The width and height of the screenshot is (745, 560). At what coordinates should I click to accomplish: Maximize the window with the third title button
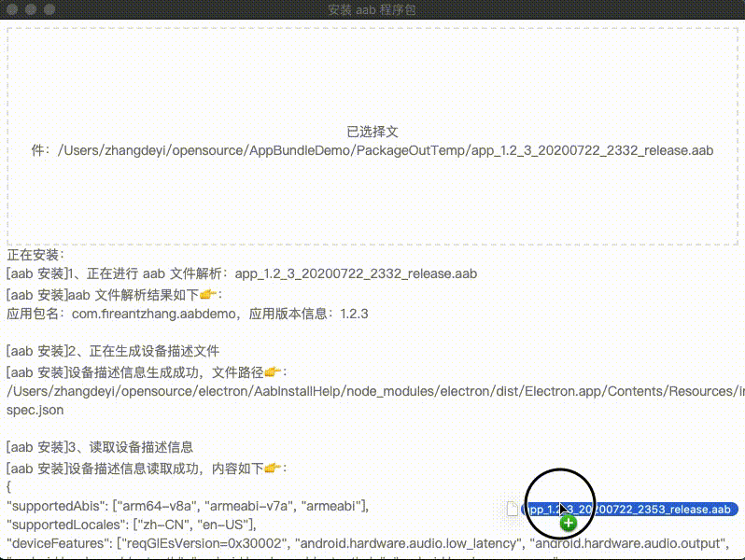point(49,9)
